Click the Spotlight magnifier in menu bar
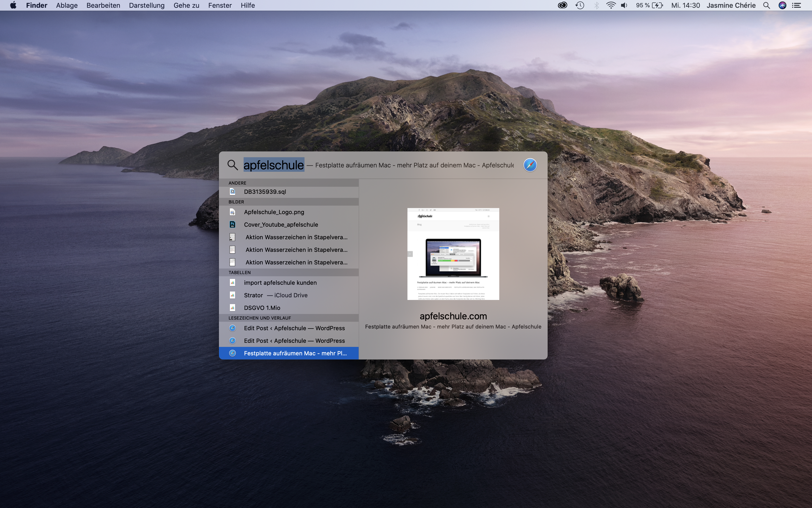 click(766, 5)
